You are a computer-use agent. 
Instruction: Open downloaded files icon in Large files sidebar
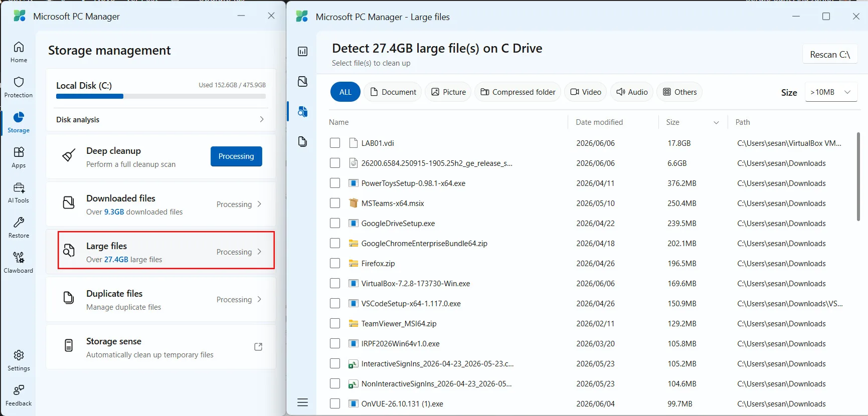click(302, 82)
